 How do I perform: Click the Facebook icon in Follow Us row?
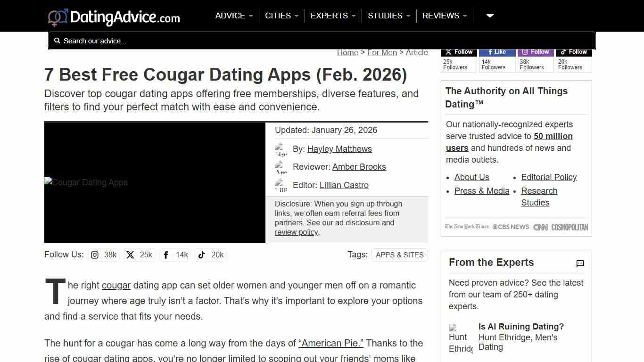pyautogui.click(x=165, y=255)
